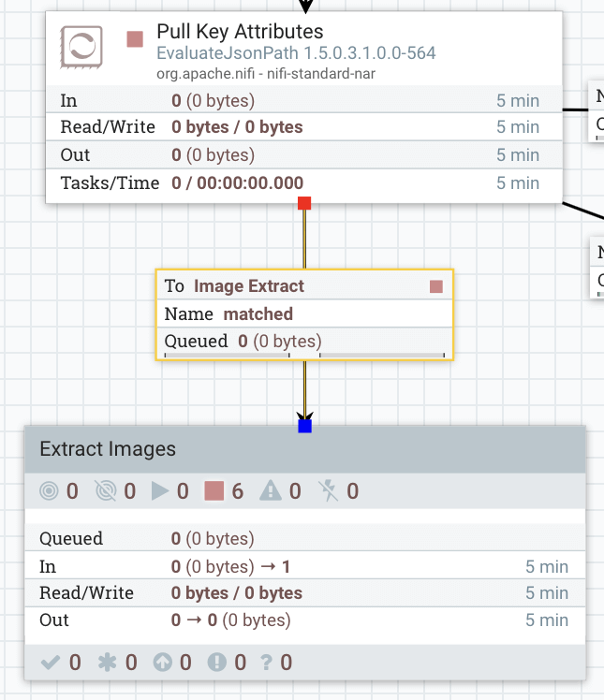The width and height of the screenshot is (604, 700).
Task: Click the red connection start handle under Pull Key Attributes
Action: pos(304,203)
